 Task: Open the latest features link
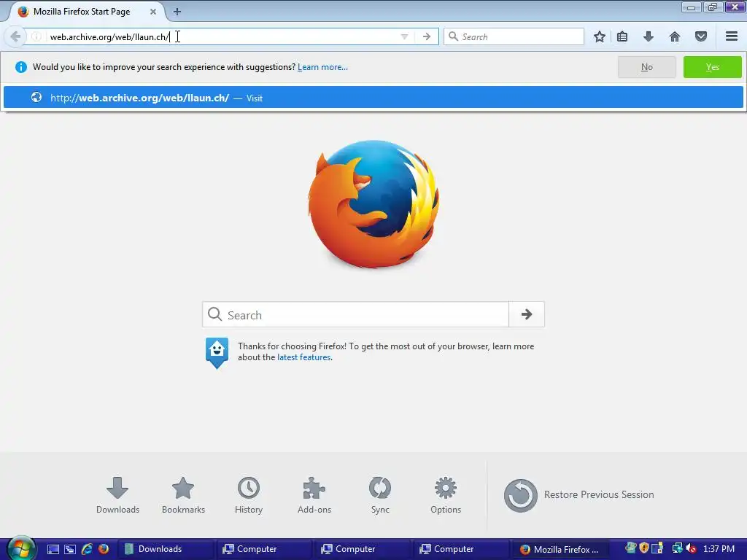pyautogui.click(x=304, y=357)
